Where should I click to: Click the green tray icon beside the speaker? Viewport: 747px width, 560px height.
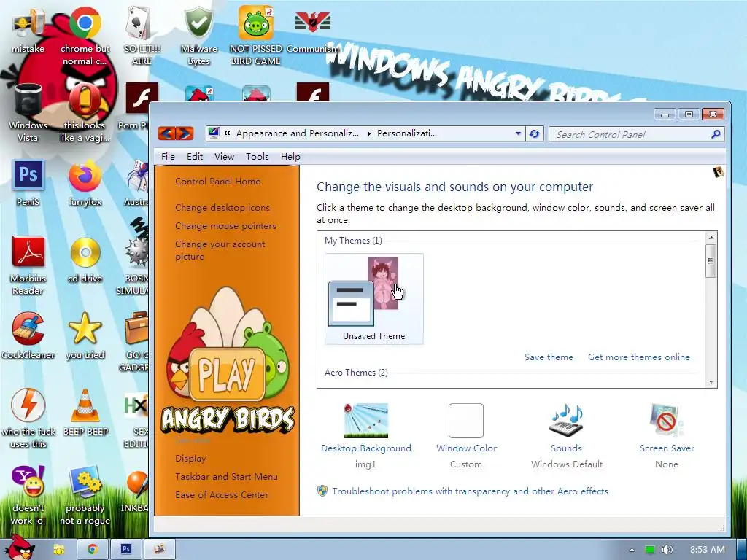[649, 550]
